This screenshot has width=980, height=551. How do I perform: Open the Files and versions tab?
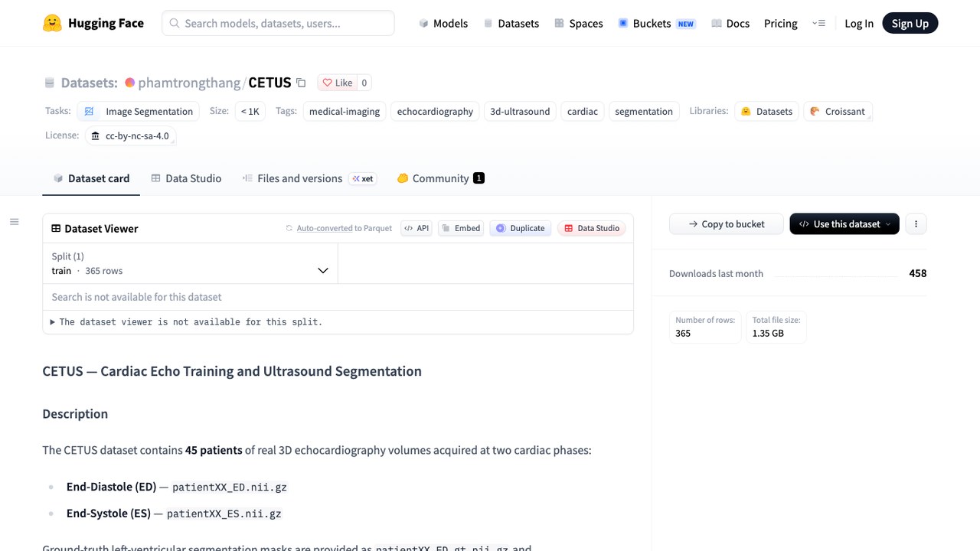click(308, 178)
